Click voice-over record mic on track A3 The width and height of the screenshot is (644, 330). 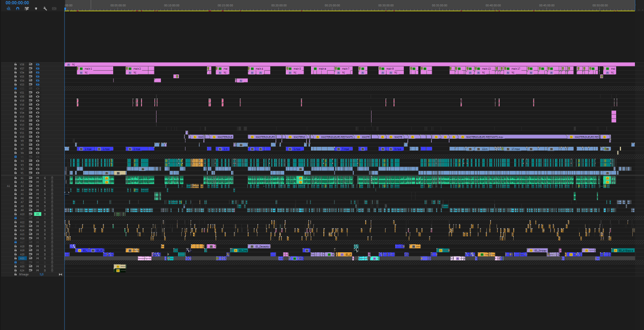pyautogui.click(x=52, y=186)
